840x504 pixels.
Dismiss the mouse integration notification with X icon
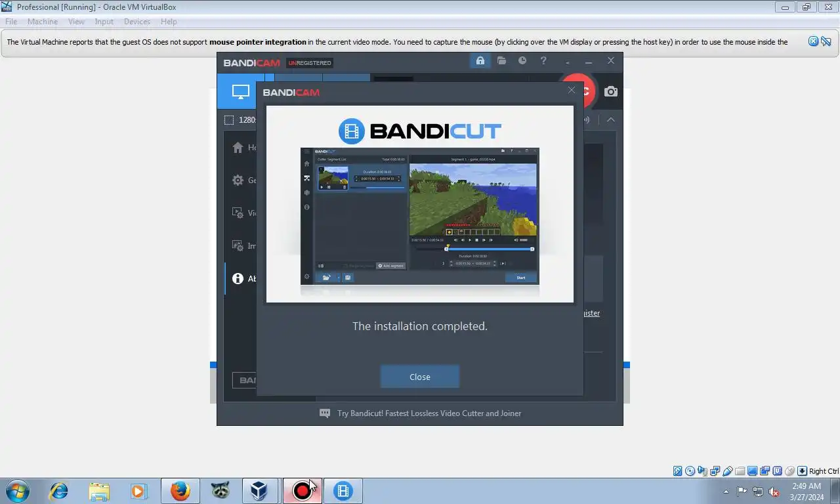click(x=814, y=41)
